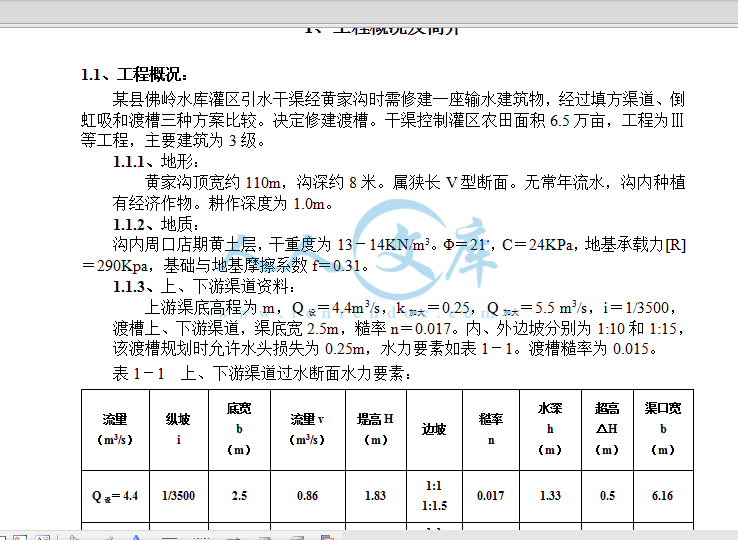Image resolution: width=738 pixels, height=540 pixels.
Task: Click the "边坡" table header
Action: (x=434, y=429)
